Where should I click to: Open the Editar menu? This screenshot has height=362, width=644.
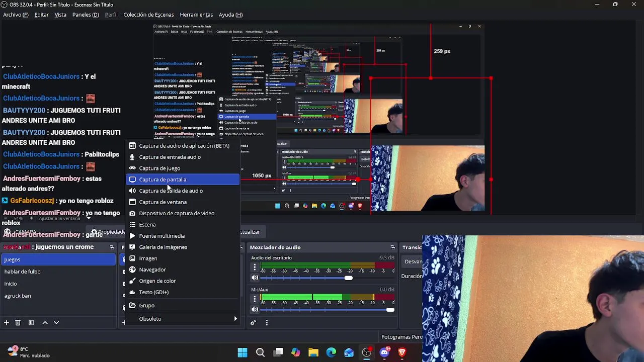(41, 15)
